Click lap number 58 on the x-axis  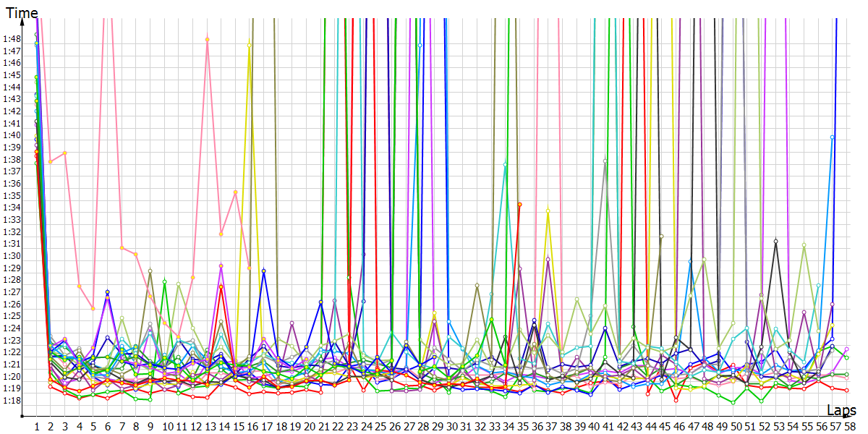click(x=849, y=427)
